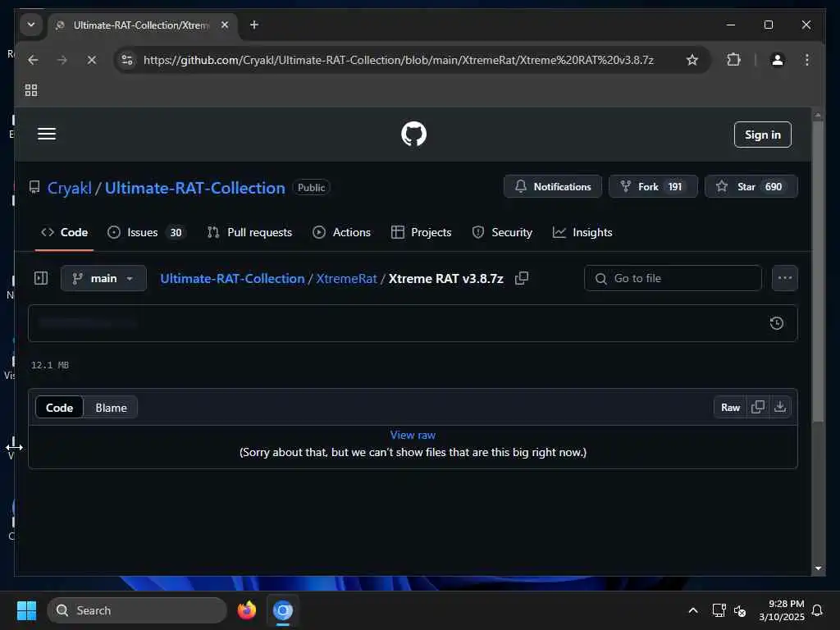The height and width of the screenshot is (630, 840).
Task: Click the Raw button
Action: pyautogui.click(x=730, y=407)
